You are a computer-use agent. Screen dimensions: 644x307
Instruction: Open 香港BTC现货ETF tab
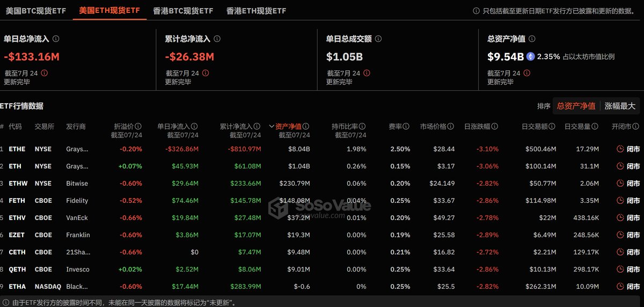(183, 11)
